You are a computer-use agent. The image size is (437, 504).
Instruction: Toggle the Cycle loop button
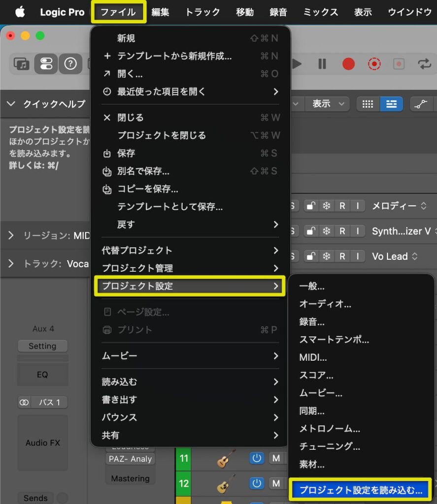coord(424,63)
